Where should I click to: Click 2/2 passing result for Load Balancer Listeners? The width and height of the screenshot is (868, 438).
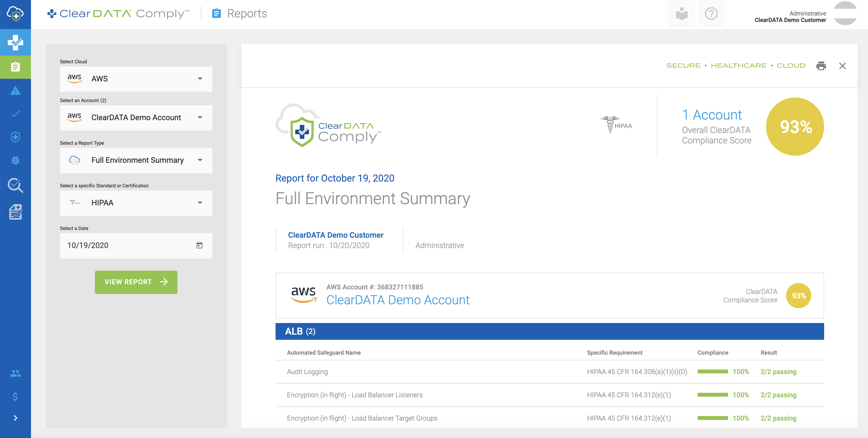(778, 395)
